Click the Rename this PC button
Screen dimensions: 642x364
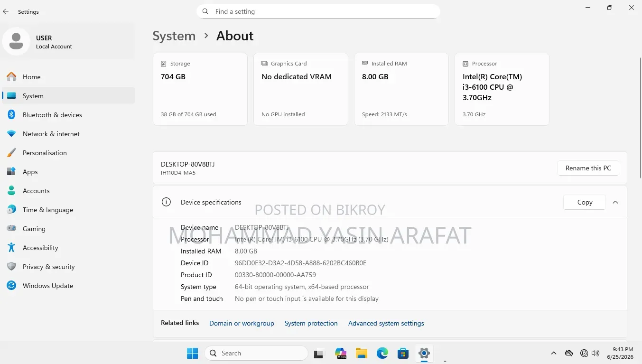[588, 168]
